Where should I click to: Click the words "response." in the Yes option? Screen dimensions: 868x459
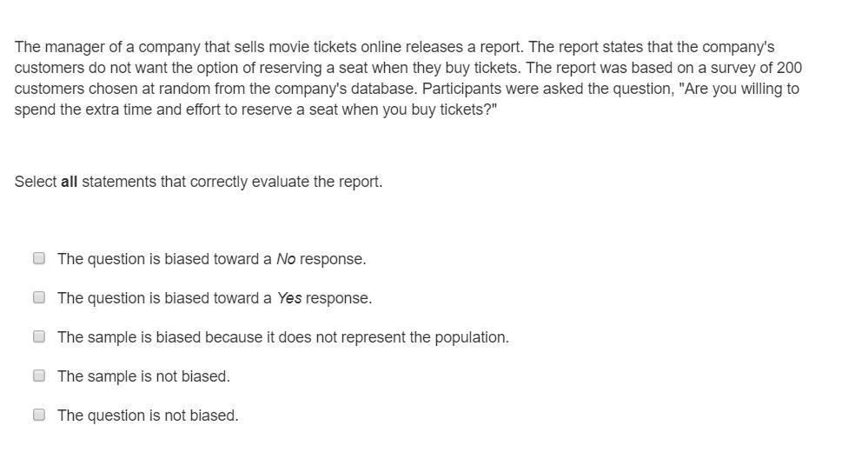tap(339, 298)
